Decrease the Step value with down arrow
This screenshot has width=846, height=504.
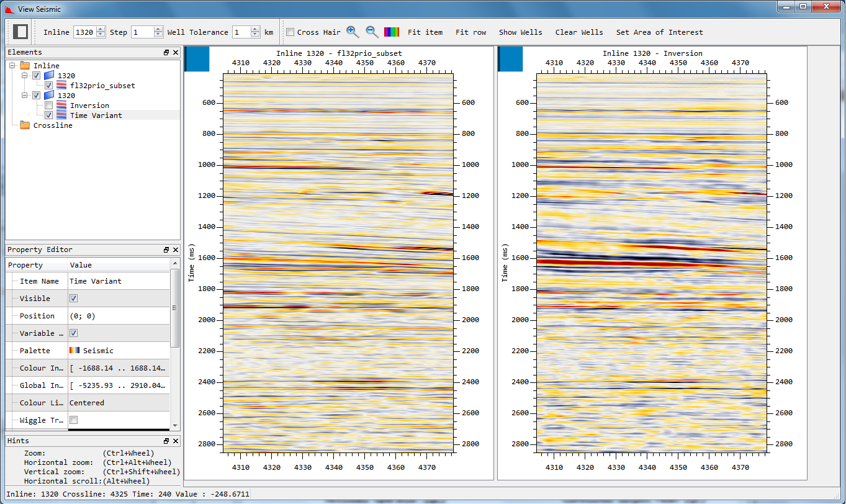pyautogui.click(x=158, y=35)
